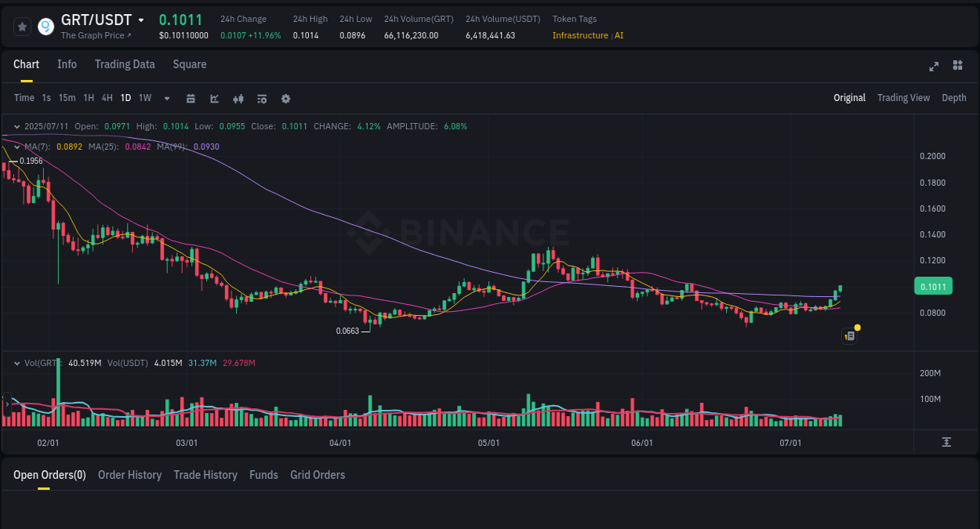This screenshot has height=529, width=980.
Task: Open the extra timeframes dropdown next to 1W
Action: coord(166,98)
